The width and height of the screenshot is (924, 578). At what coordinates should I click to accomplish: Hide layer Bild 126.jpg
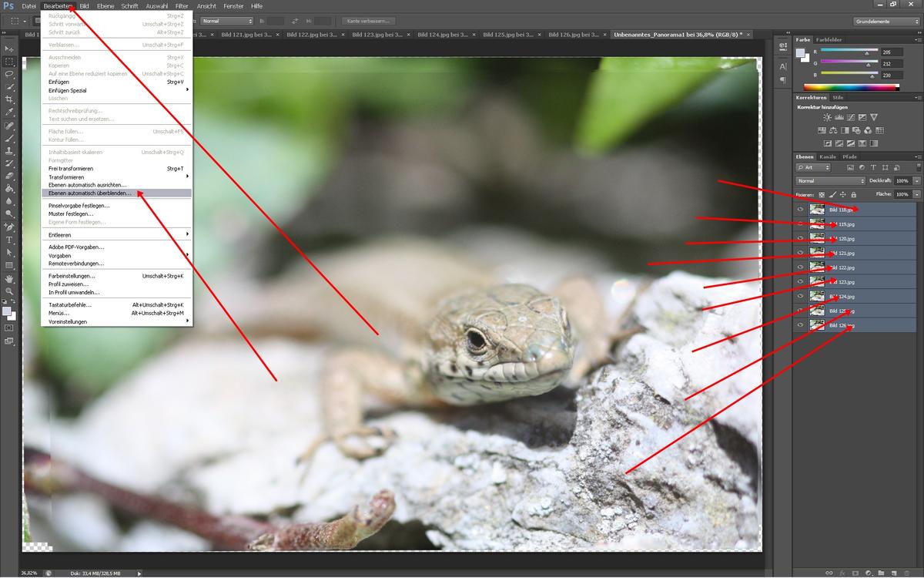(x=801, y=325)
